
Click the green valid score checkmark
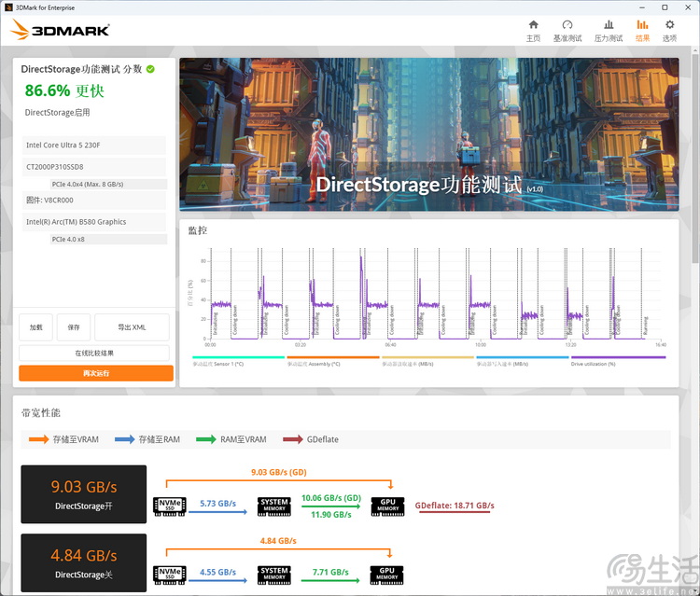pyautogui.click(x=150, y=69)
